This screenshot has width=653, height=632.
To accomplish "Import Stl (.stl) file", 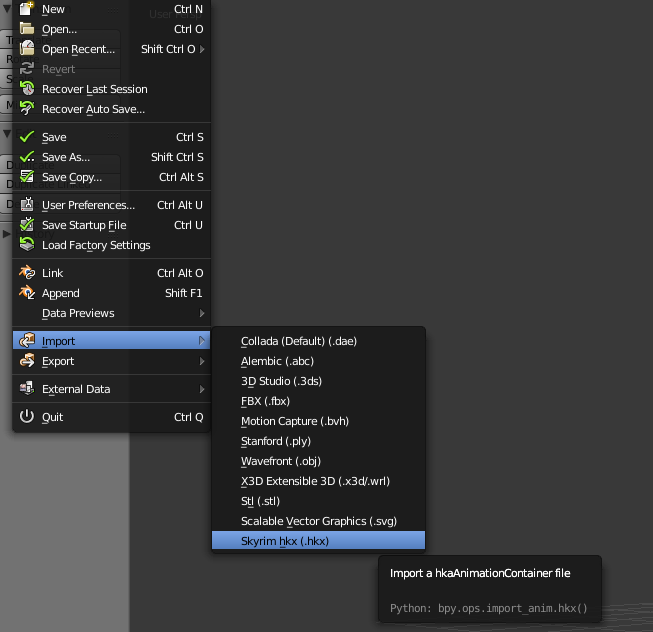I will pos(319,501).
